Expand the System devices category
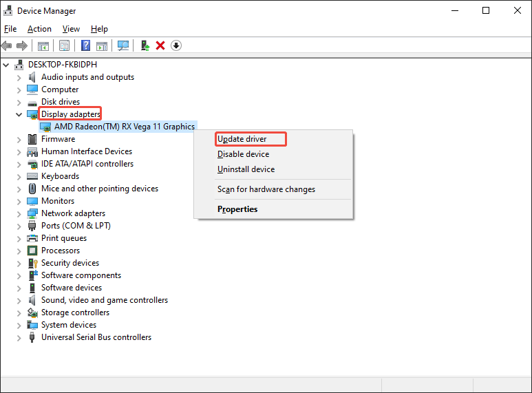The image size is (532, 393). [19, 326]
